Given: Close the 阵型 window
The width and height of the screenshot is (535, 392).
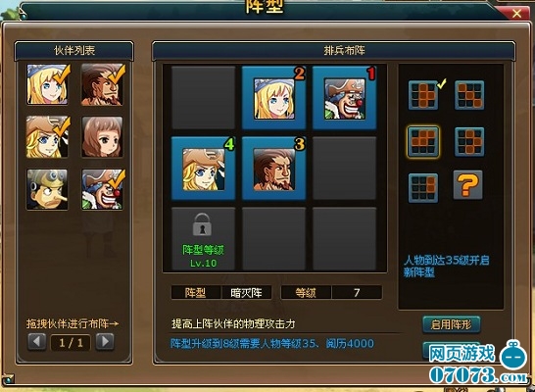Looking at the screenshot, I should pos(516,14).
